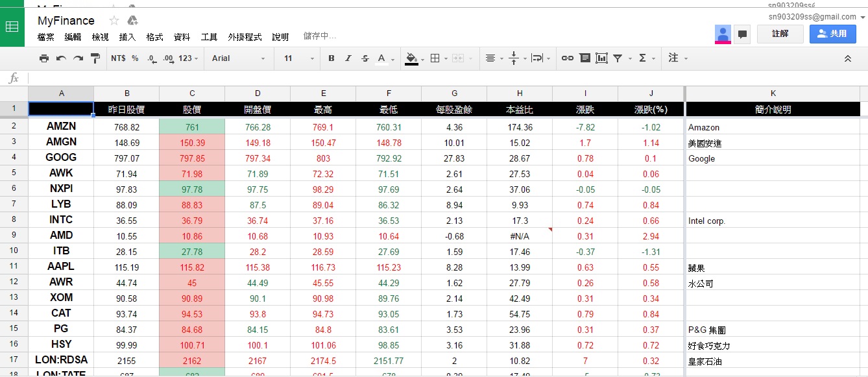Screen dimensions: 868x377
Task: Open the 檔案 menu
Action: (x=46, y=37)
